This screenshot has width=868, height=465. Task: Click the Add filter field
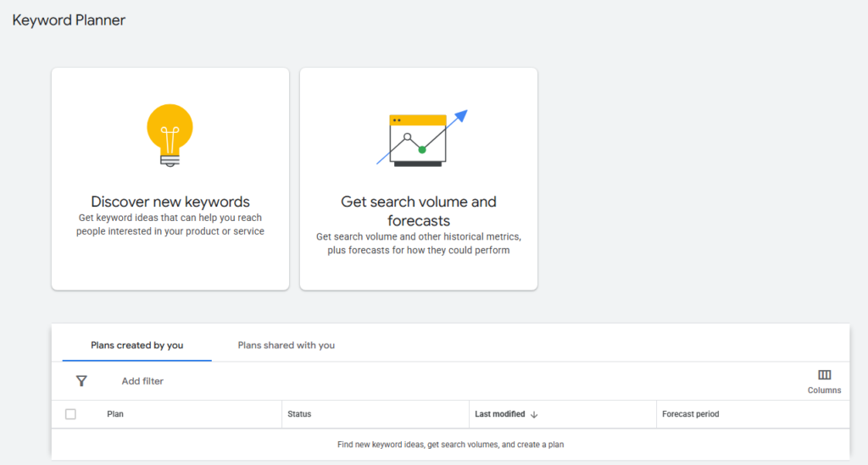(142, 381)
